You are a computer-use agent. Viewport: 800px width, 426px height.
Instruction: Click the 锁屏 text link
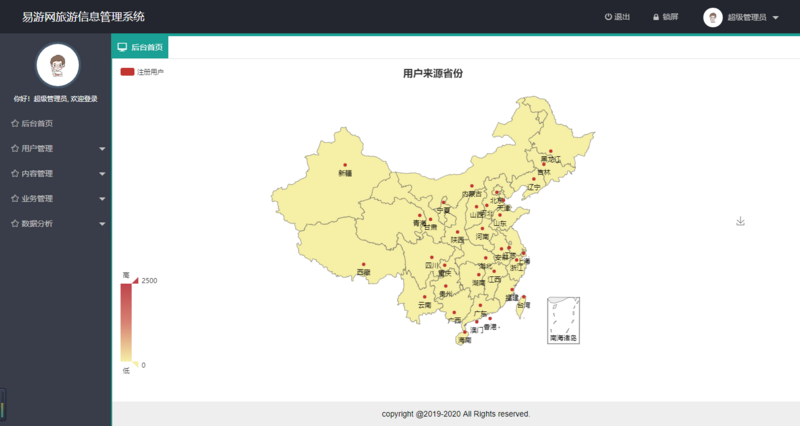[x=670, y=17]
